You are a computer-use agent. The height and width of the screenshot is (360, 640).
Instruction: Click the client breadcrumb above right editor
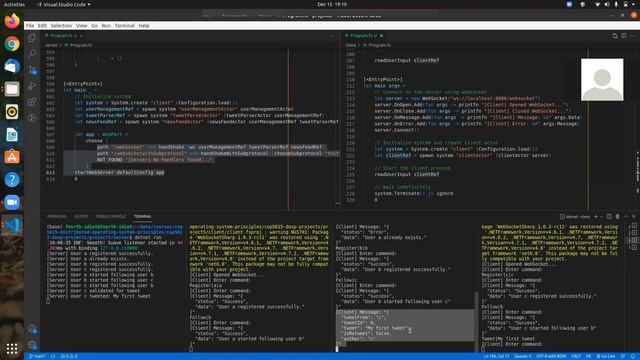click(350, 45)
